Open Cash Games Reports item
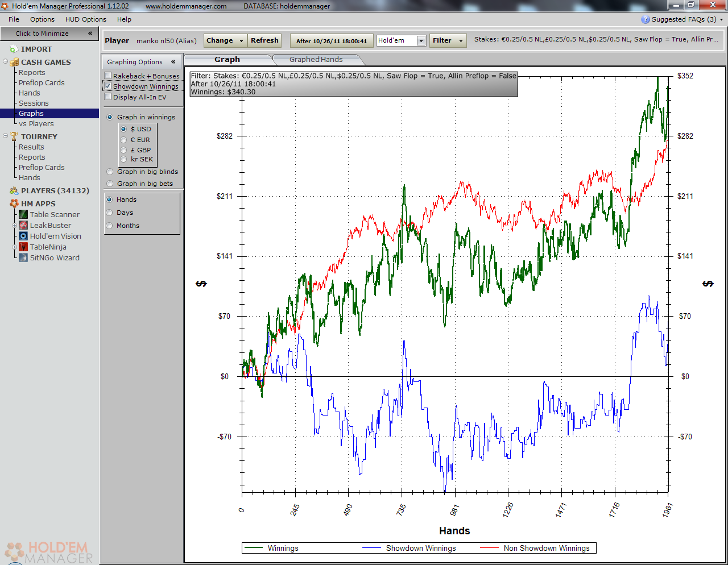Screen dimensions: 728x565 [32, 73]
